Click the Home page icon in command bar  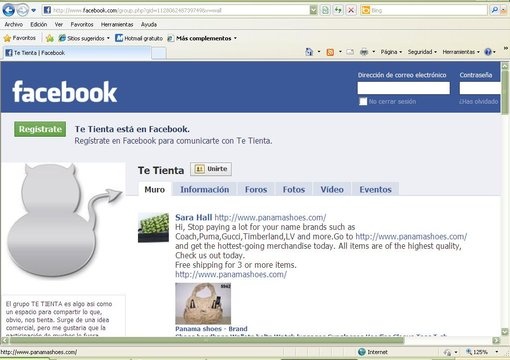(309, 52)
